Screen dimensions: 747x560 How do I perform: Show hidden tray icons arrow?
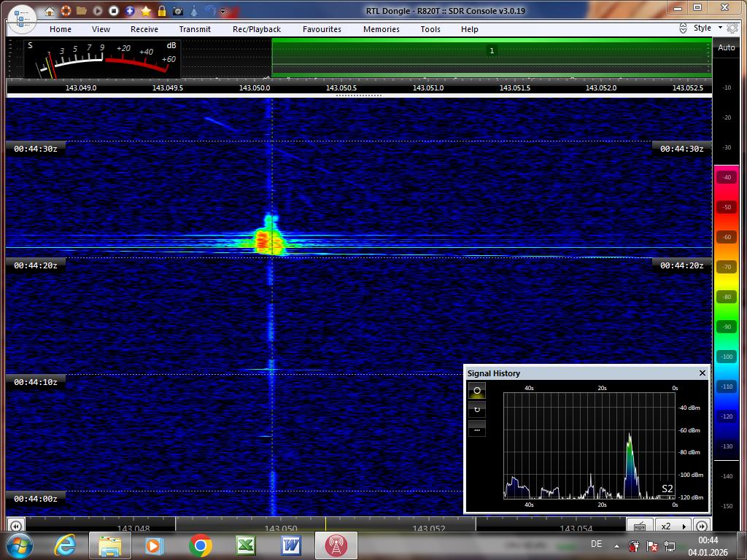tap(617, 546)
